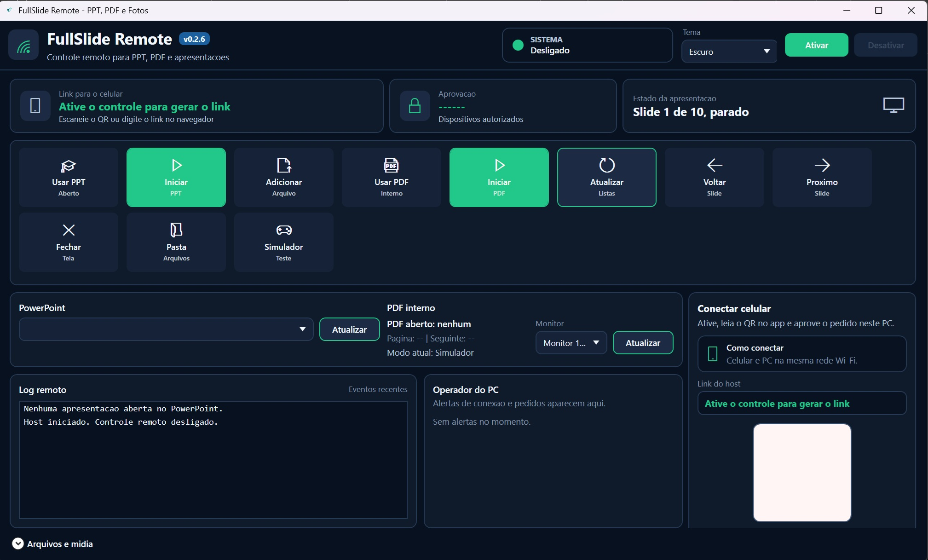Click the Como conectar card
Viewport: 928px width, 560px height.
(802, 354)
